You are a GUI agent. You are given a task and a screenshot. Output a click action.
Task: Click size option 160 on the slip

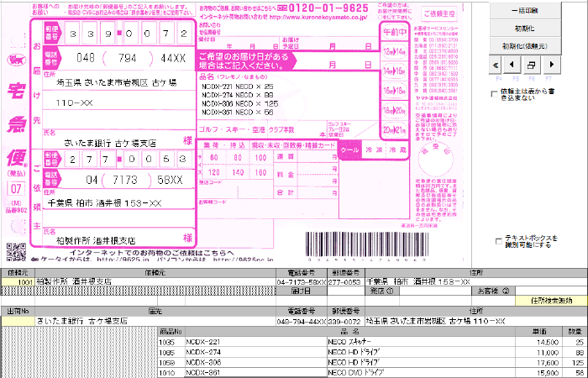click(260, 173)
